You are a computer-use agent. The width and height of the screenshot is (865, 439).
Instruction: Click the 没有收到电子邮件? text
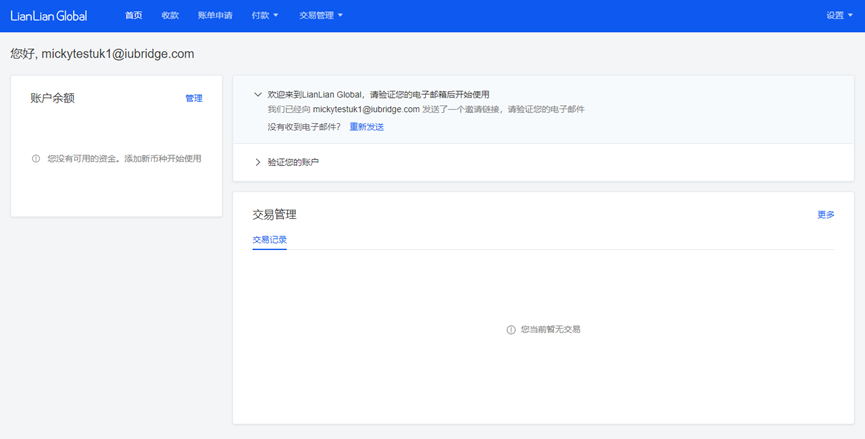(x=304, y=127)
